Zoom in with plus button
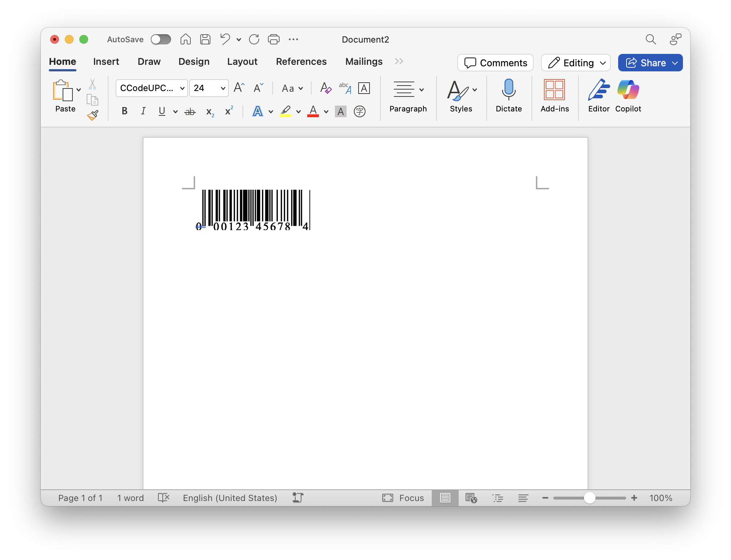 [634, 498]
